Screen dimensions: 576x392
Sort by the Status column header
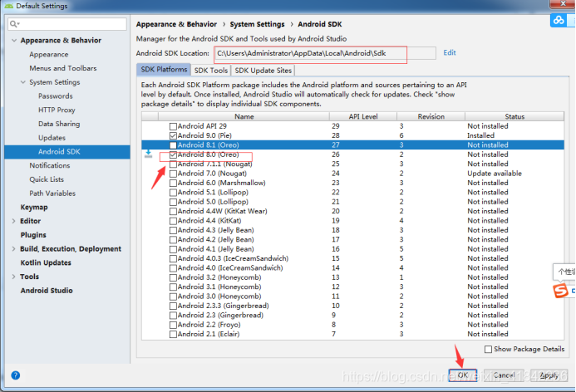click(x=514, y=116)
